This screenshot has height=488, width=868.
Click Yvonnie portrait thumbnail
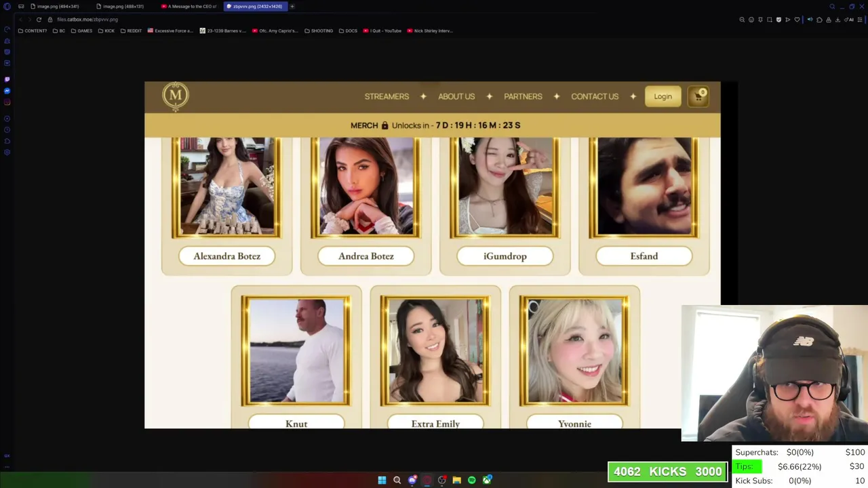(x=574, y=351)
